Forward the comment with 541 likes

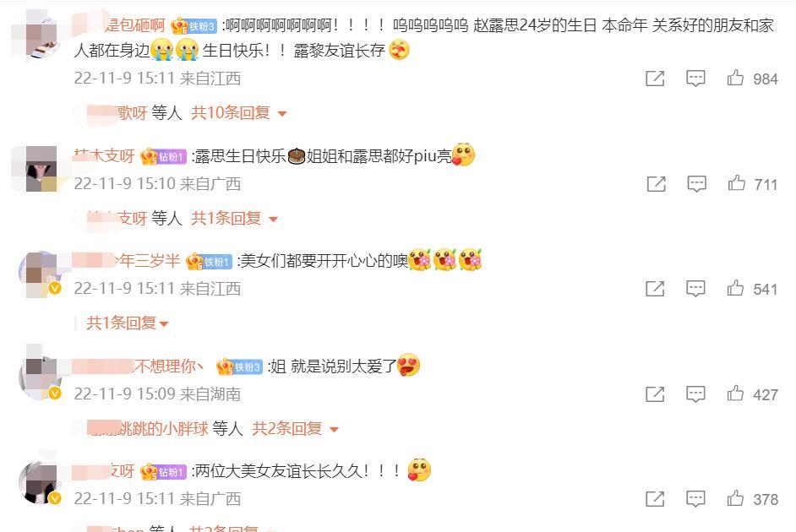pyautogui.click(x=655, y=289)
